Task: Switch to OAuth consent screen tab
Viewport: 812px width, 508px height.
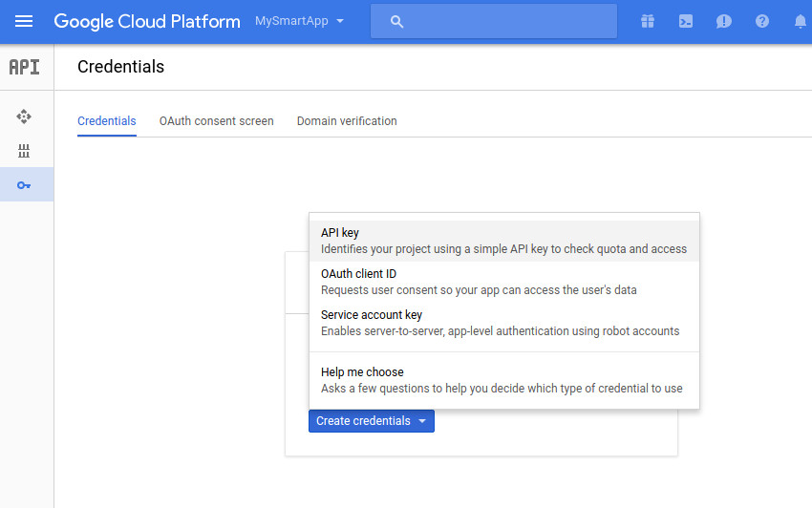Action: tap(217, 121)
